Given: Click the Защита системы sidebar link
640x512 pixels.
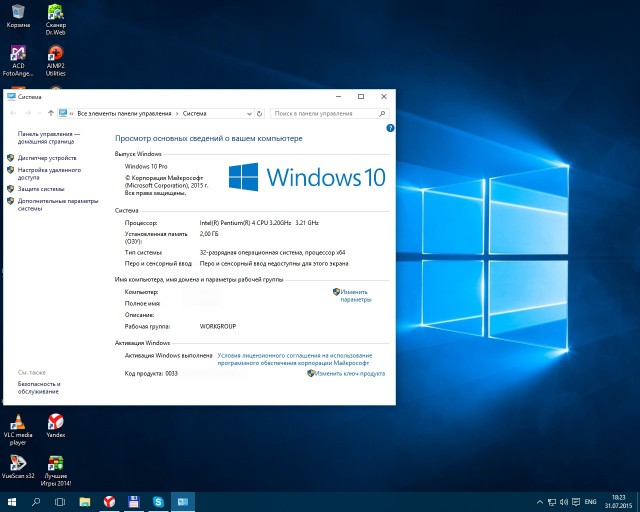Looking at the screenshot, I should pos(40,188).
